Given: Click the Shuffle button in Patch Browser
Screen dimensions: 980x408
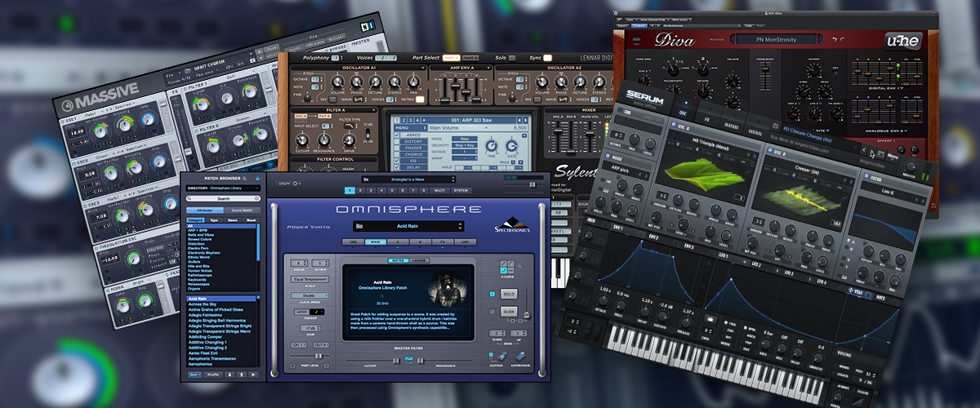Looking at the screenshot, I should click(212, 375).
